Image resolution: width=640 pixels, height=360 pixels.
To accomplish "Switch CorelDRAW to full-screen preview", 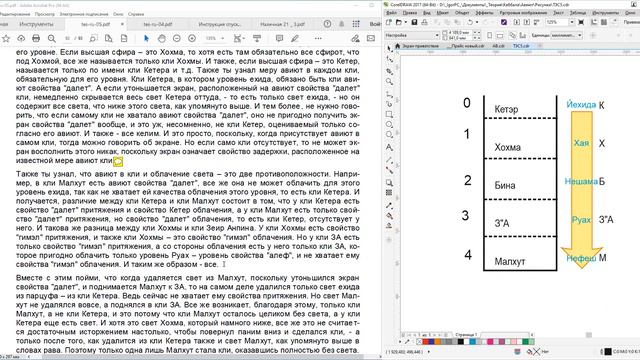I will point(581,22).
